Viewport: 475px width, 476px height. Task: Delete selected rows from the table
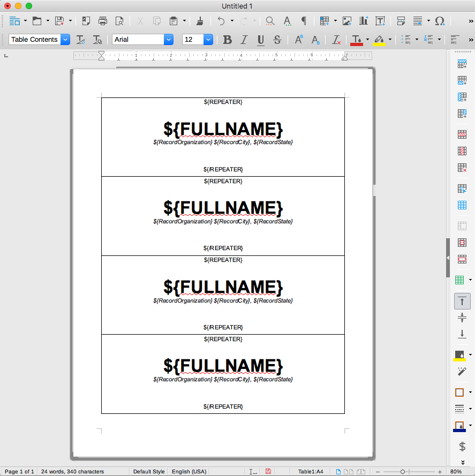(x=462, y=134)
